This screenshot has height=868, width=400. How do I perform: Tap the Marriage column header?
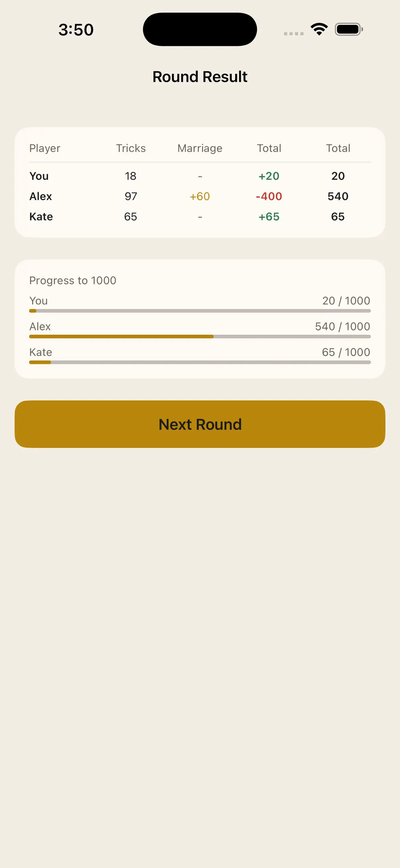coord(200,148)
